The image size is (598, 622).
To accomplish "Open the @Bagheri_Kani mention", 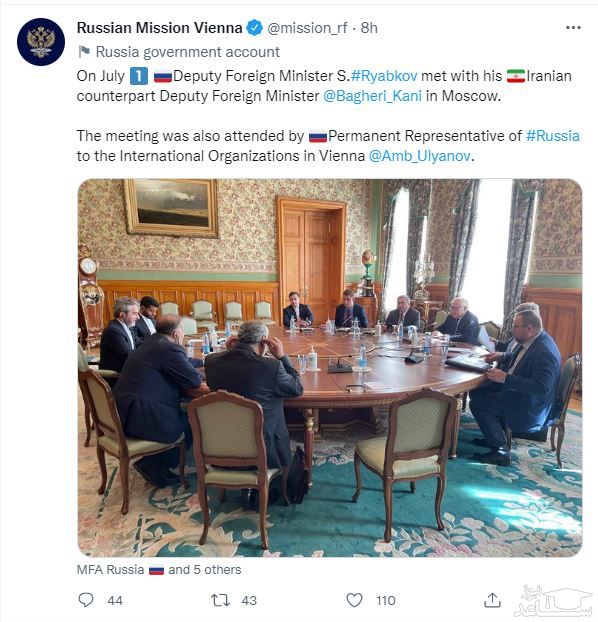I will pos(372,96).
